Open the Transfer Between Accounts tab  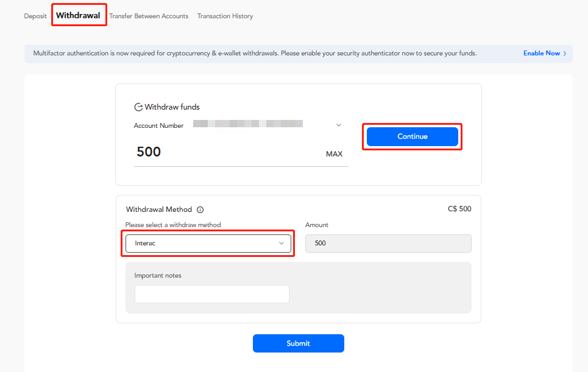[x=149, y=16]
